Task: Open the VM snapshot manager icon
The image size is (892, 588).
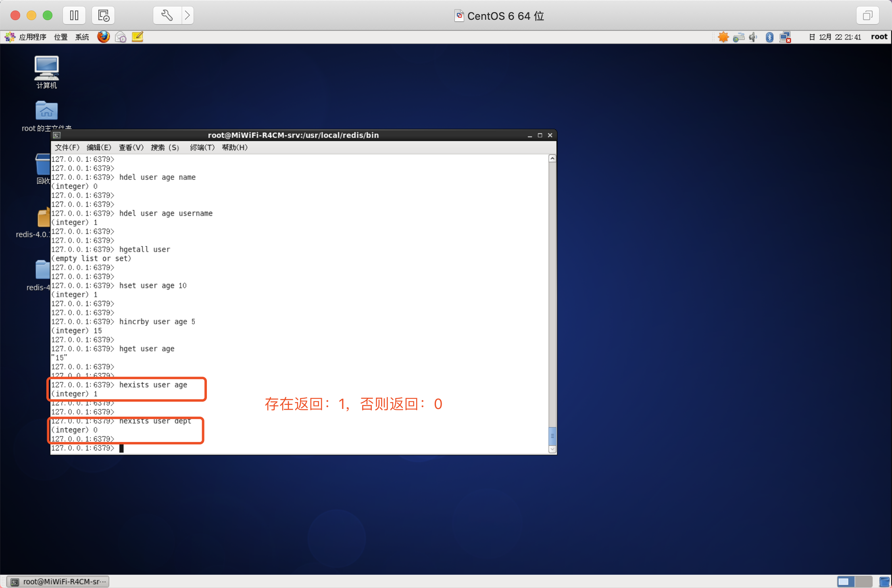Action: (x=103, y=16)
